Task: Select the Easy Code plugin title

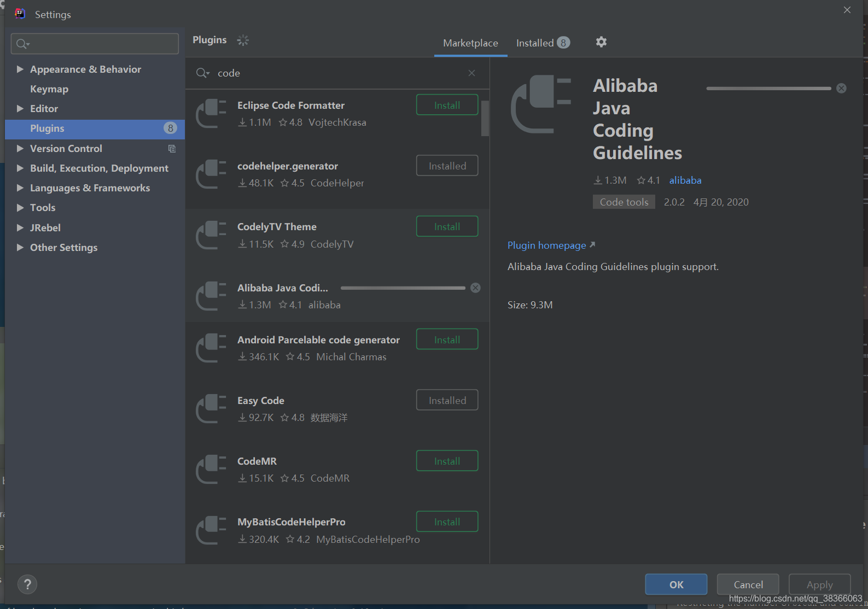Action: pos(261,401)
